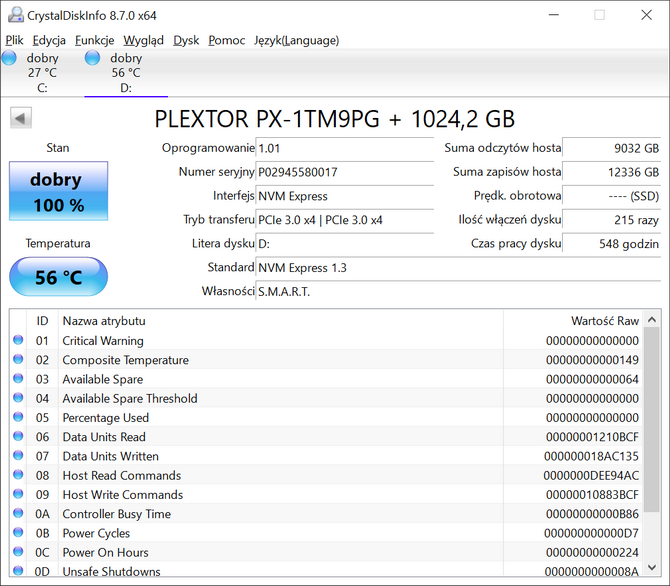Click the drive letter D: field

[x=344, y=244]
